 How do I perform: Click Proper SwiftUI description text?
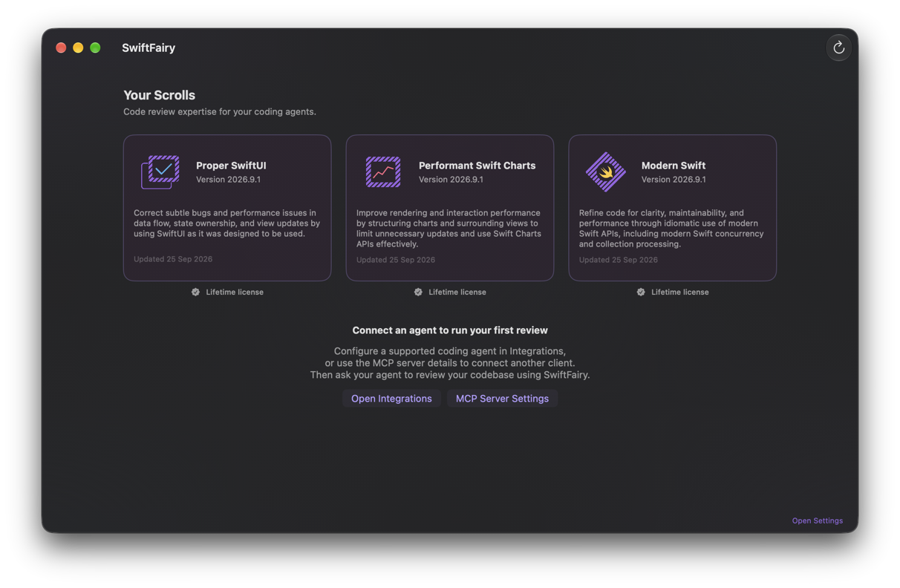(226, 223)
